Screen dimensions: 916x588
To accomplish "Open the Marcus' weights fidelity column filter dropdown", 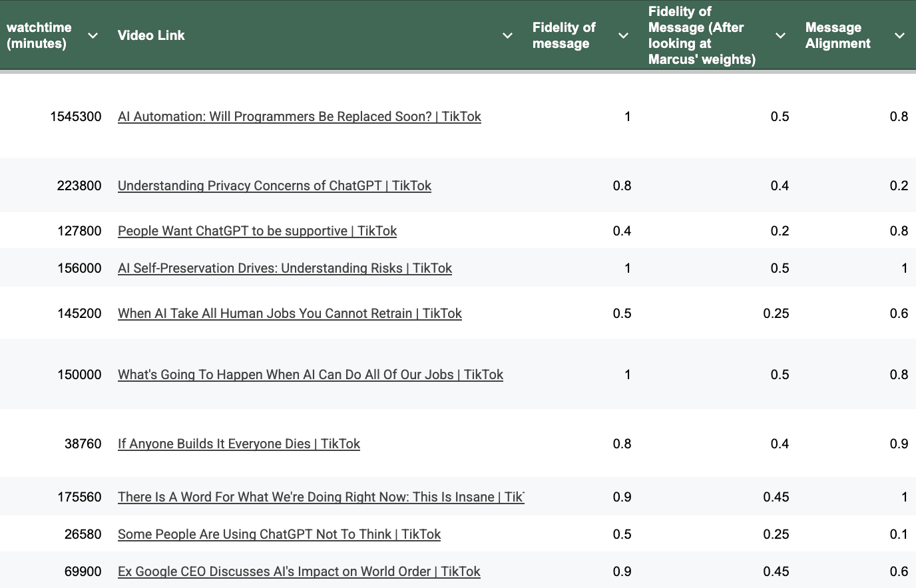I will 781,35.
